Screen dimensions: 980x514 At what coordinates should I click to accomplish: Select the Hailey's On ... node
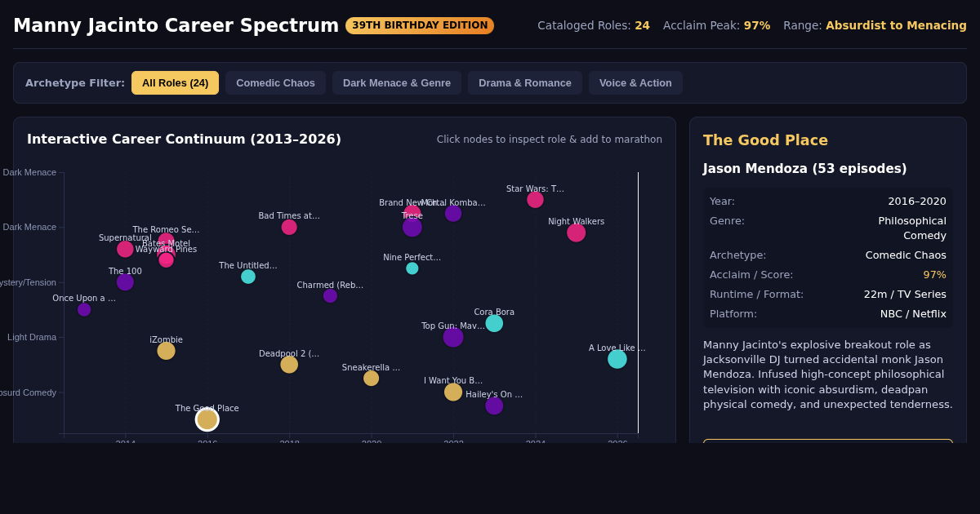tap(494, 405)
